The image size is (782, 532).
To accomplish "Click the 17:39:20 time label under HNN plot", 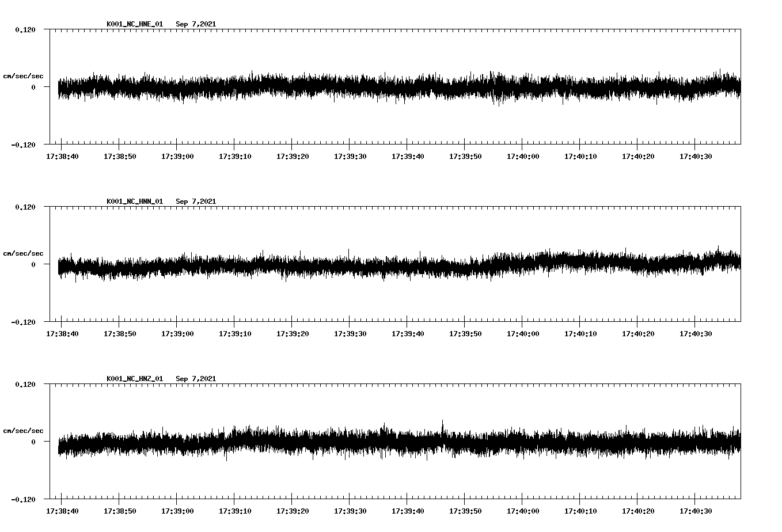I will point(293,334).
